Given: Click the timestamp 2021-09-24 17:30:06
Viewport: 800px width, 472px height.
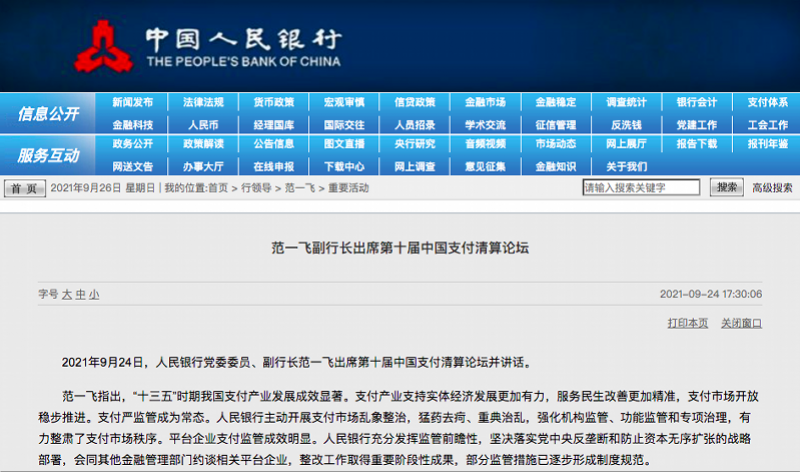Looking at the screenshot, I should pyautogui.click(x=711, y=294).
